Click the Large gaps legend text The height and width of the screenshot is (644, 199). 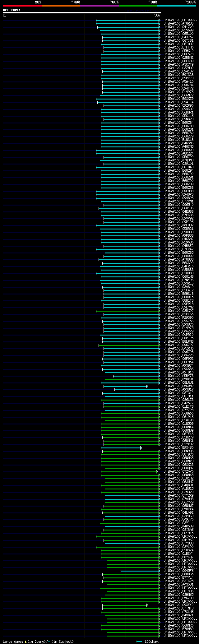tap(38, 641)
